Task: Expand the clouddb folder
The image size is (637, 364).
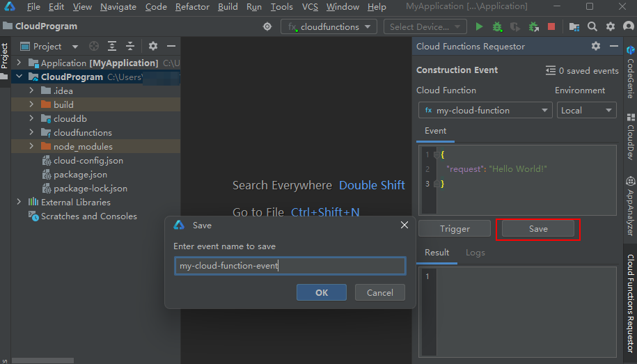Action: (31, 118)
